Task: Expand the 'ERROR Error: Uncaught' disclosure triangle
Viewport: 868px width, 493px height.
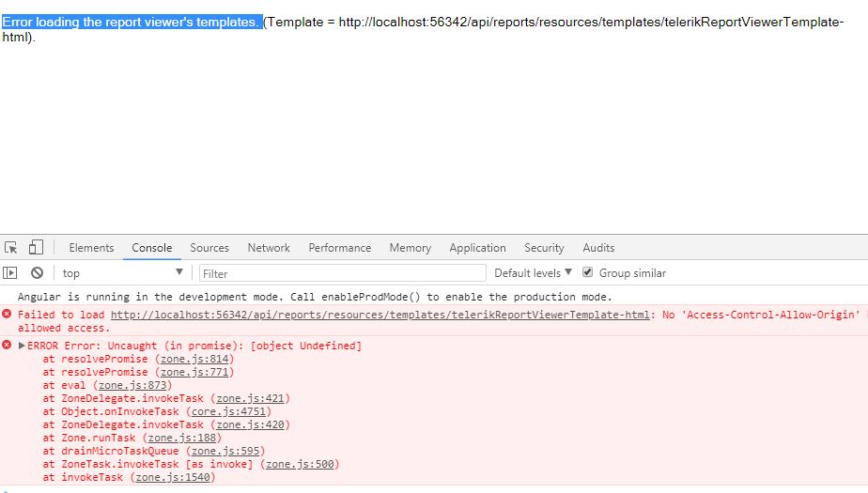Action: pyautogui.click(x=23, y=346)
